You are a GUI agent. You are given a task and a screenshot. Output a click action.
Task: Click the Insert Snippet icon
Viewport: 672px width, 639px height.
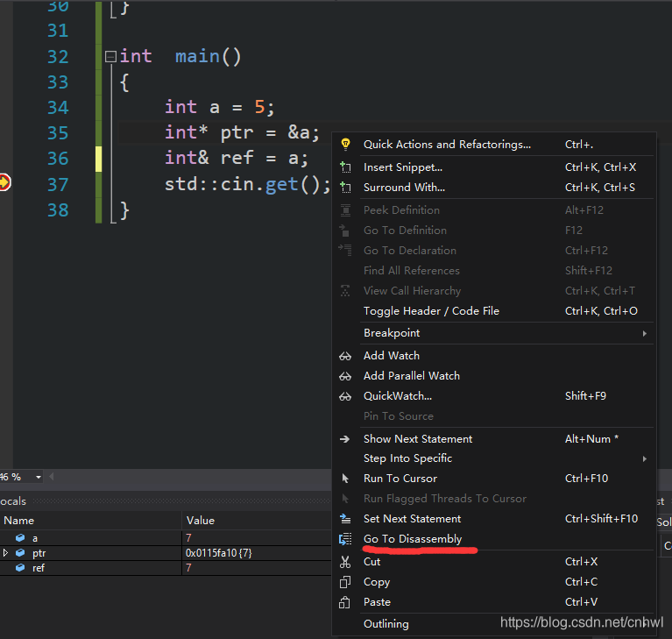pyautogui.click(x=345, y=167)
